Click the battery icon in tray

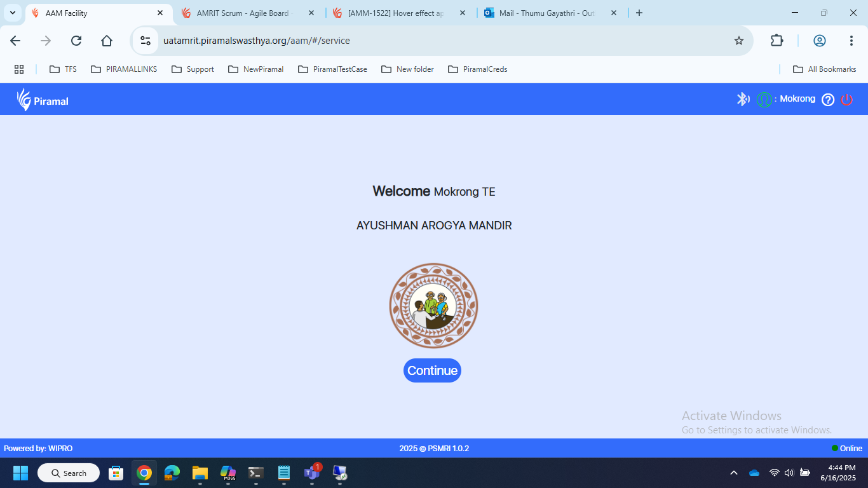point(805,473)
